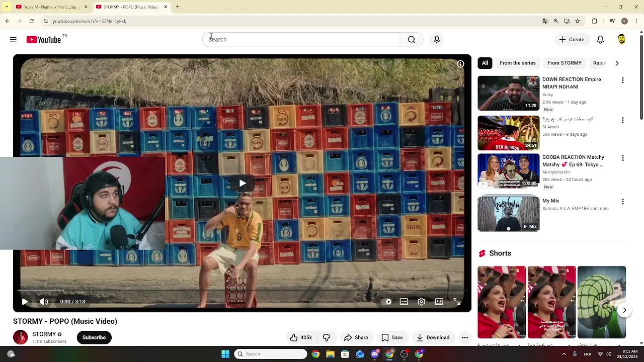
Task: Open Outlook from the taskbar
Action: coord(360,354)
